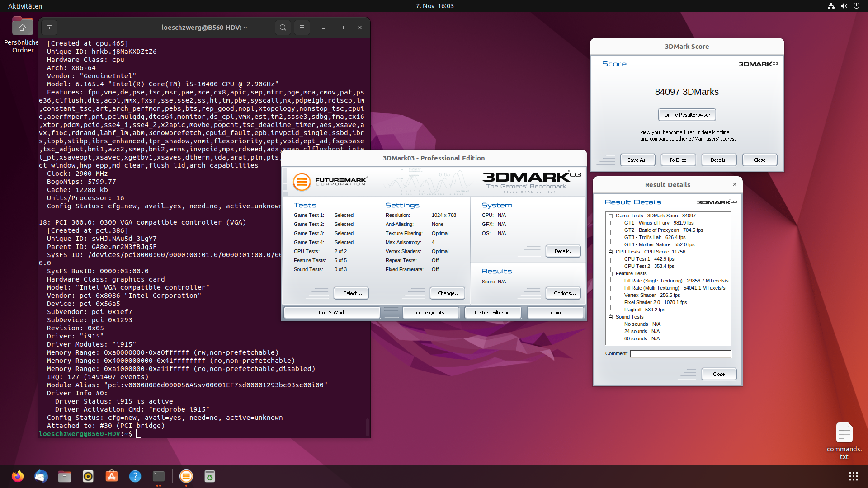This screenshot has width=868, height=488.
Task: Open Ubuntu Software center icon
Action: 112,476
